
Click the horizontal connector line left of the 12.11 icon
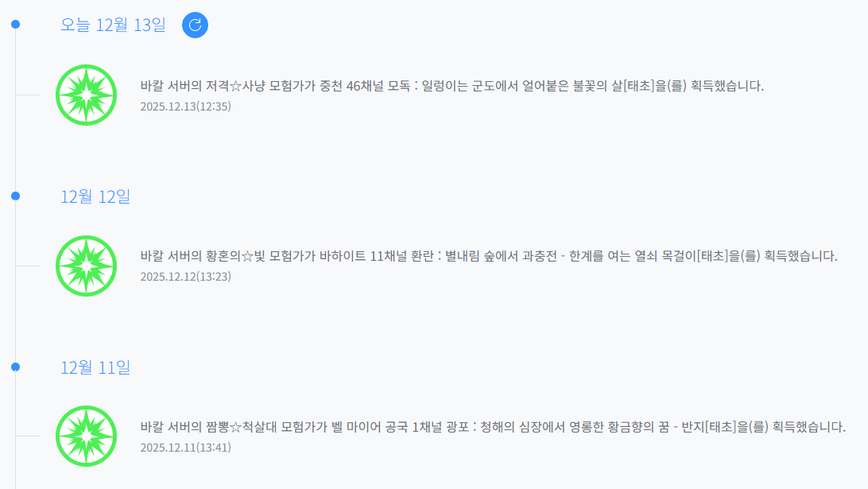28,436
